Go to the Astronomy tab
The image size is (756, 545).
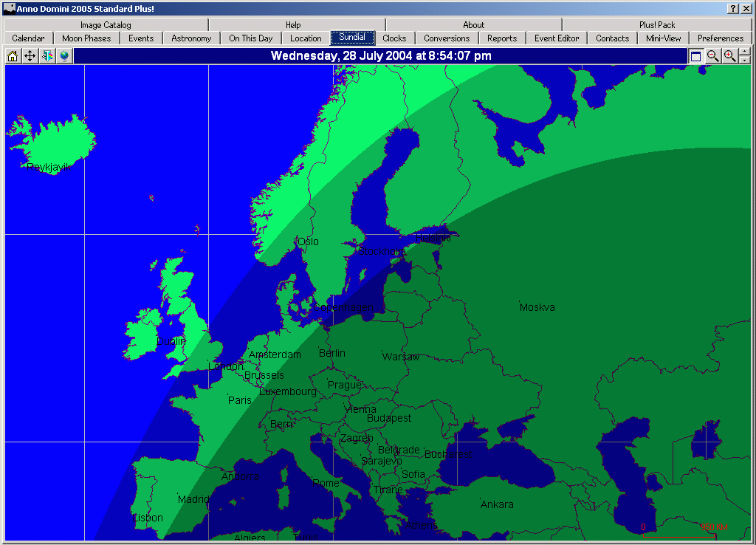tap(191, 38)
